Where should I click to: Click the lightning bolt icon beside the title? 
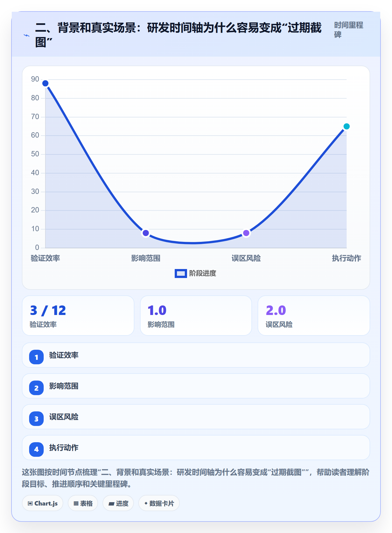26,35
